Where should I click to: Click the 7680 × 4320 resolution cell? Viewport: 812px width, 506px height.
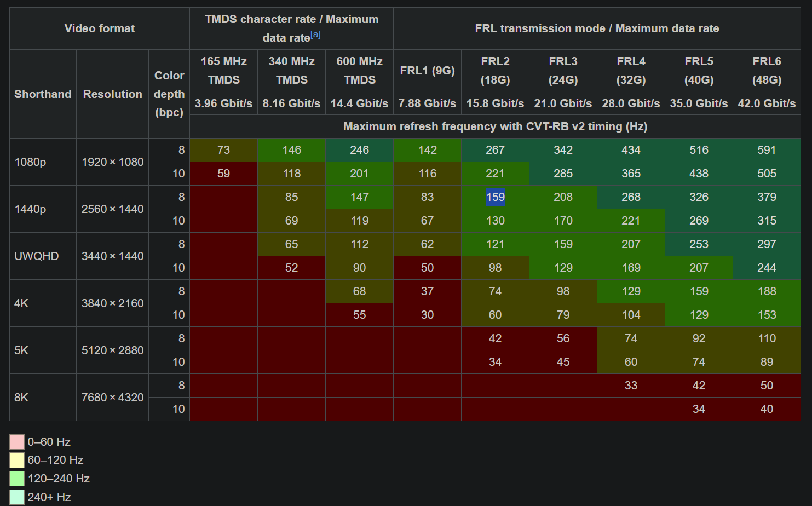pos(112,398)
